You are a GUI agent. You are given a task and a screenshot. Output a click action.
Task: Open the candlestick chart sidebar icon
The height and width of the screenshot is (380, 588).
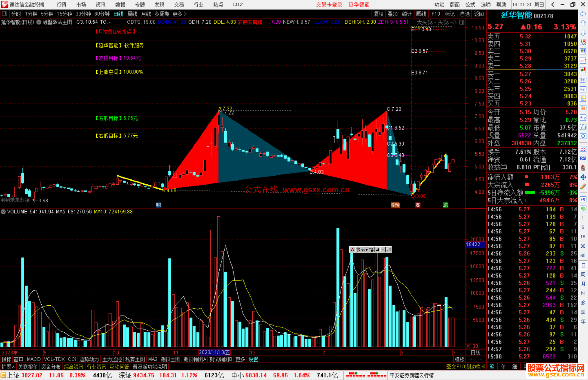583,70
